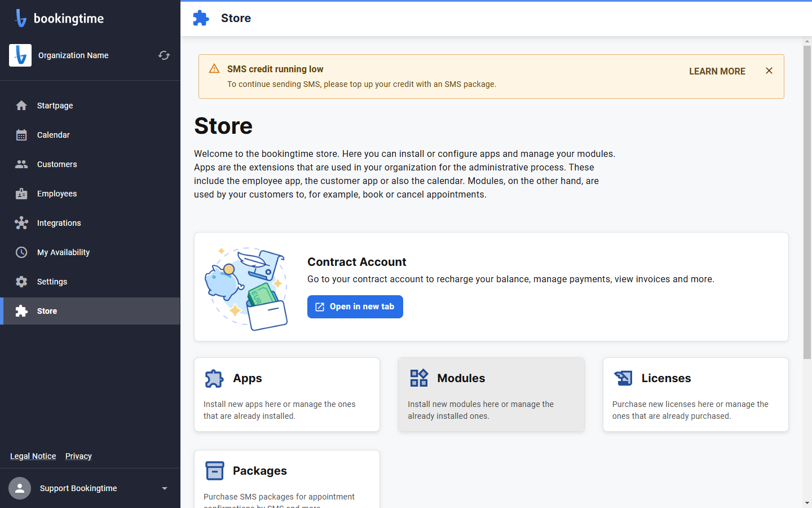Click the Contract Account illustration
This screenshot has width=812, height=508.
246,288
